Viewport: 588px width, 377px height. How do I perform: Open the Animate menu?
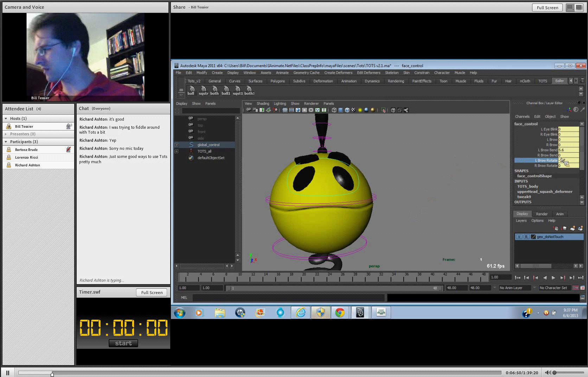(x=282, y=73)
